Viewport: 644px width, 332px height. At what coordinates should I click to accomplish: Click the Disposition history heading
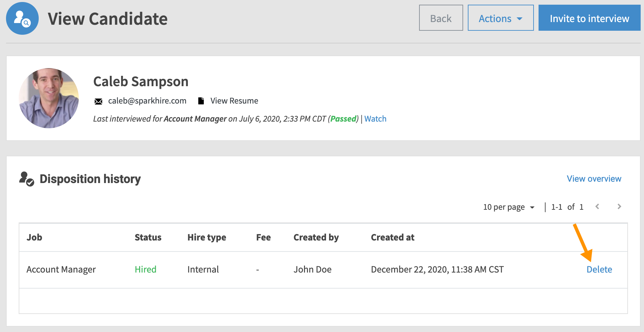90,179
